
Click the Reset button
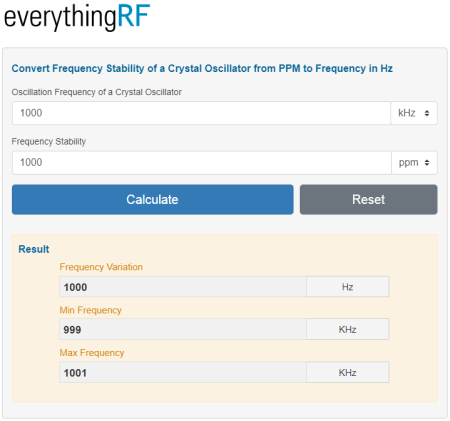coord(369,199)
